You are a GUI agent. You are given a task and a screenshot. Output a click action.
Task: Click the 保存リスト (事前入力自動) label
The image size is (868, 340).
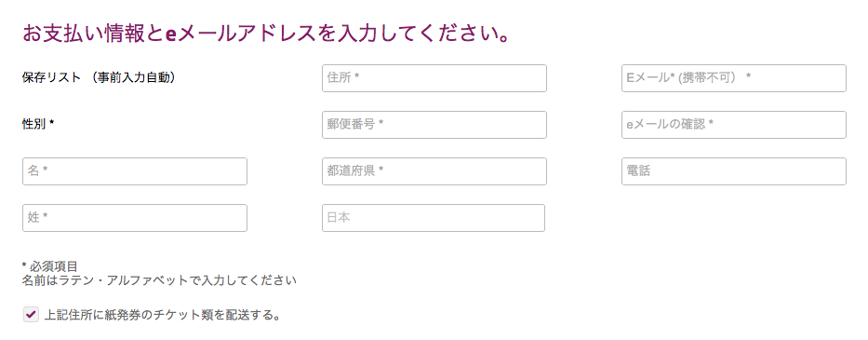100,77
